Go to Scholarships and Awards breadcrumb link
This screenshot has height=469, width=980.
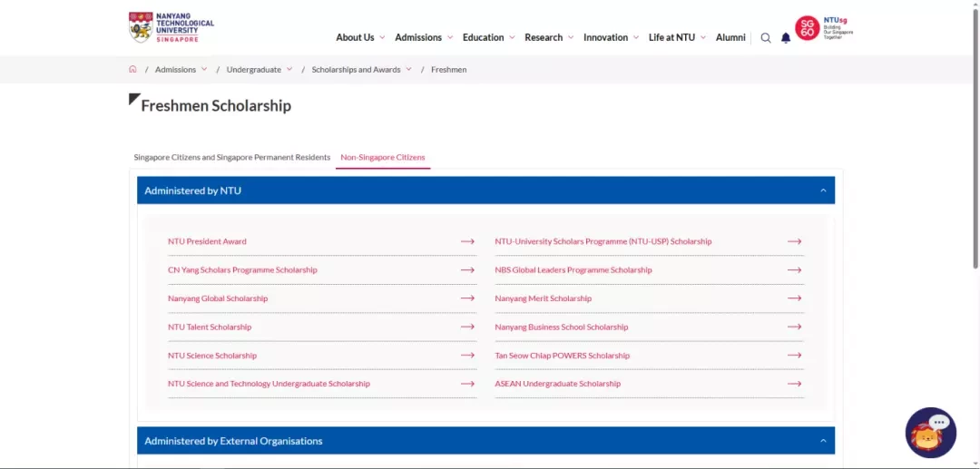click(x=357, y=69)
